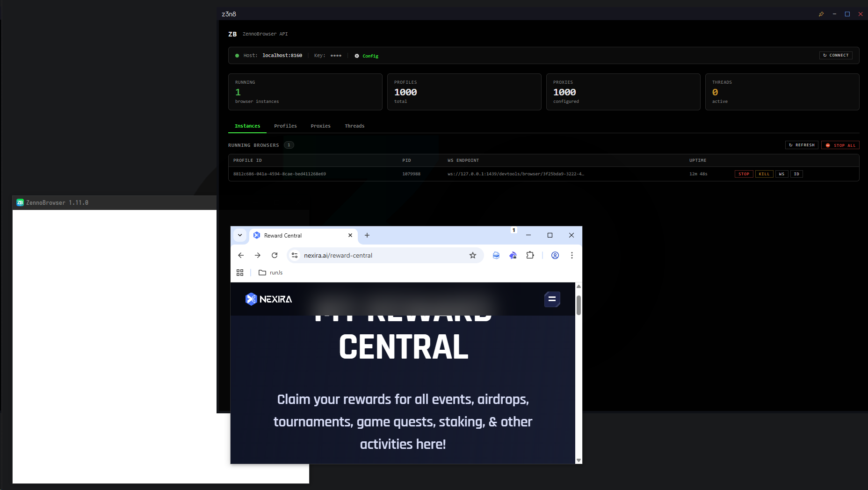Click the vertical scrollbar thumb in browser

(579, 305)
